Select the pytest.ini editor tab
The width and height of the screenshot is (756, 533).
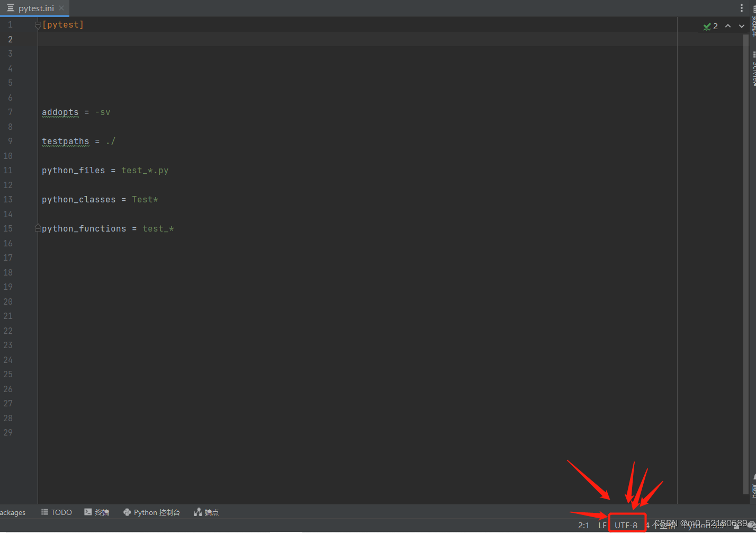coord(34,8)
